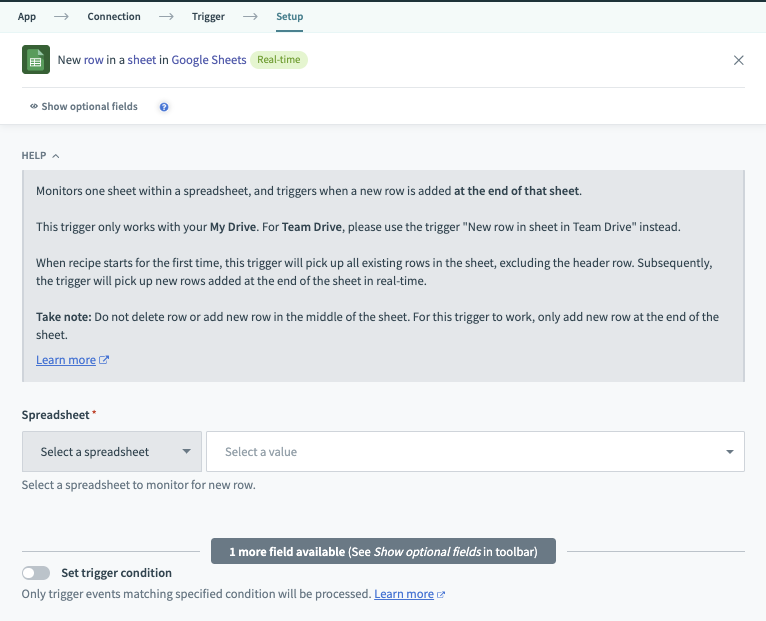Expand the Select a value dropdown
766x621 pixels.
pos(475,452)
